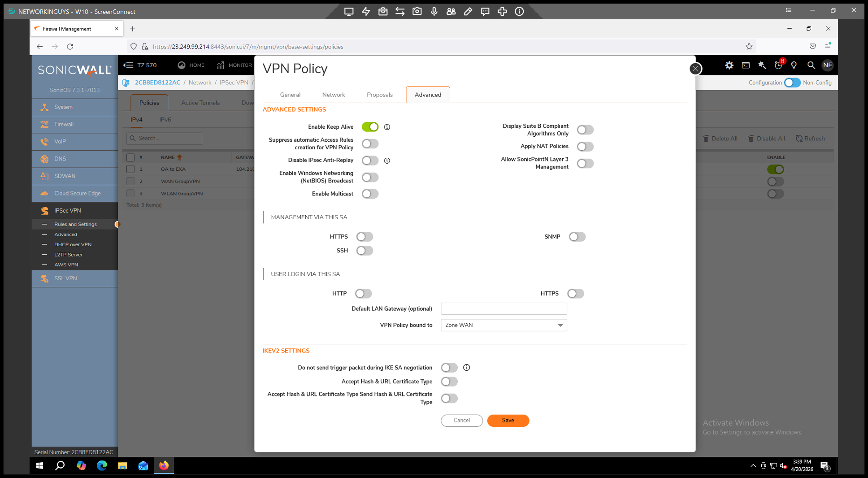The width and height of the screenshot is (868, 478).
Task: Click the settings gear icon in SonicWall header
Action: (x=729, y=65)
